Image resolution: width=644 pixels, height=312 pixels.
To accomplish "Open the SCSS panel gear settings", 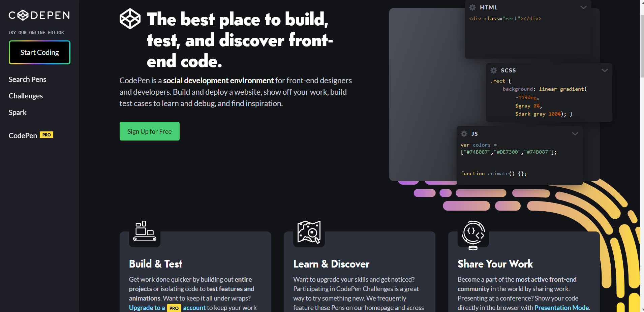I will coord(494,70).
